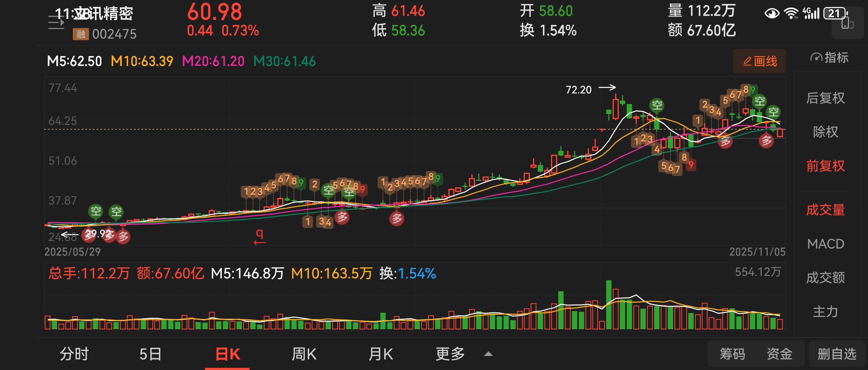Tap the M5 moving average legend
868x370 pixels.
tap(74, 61)
